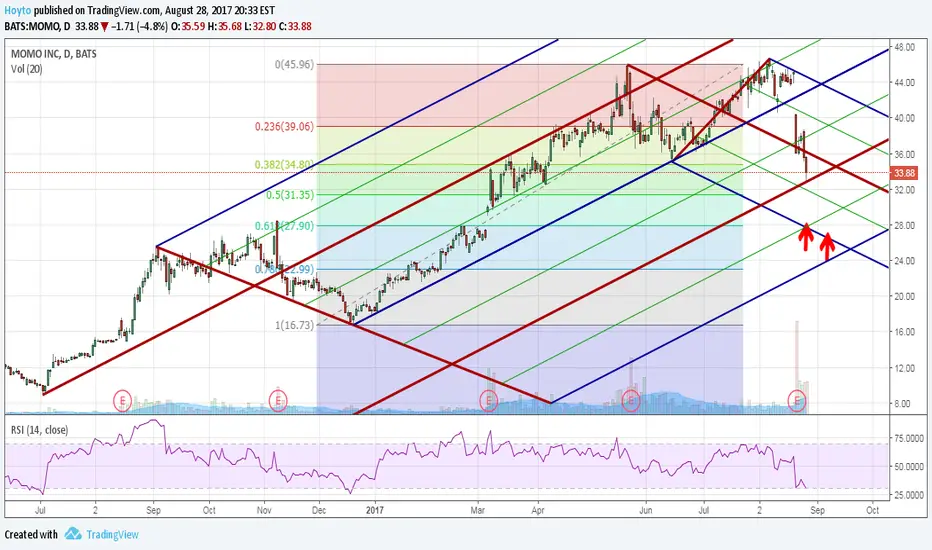Image resolution: width=932 pixels, height=550 pixels.
Task: Select the RSI (14, close) indicator legend
Action: click(39, 429)
